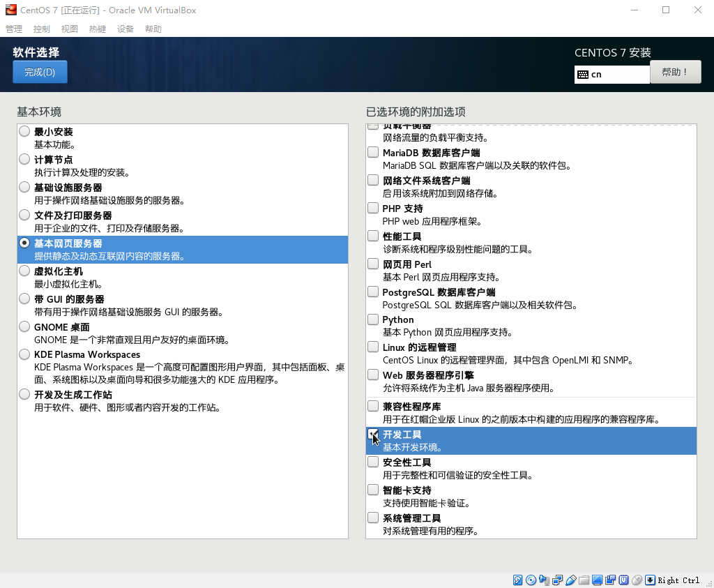Tick the Python add-on checkbox
This screenshot has width=714, height=588.
tap(373, 319)
